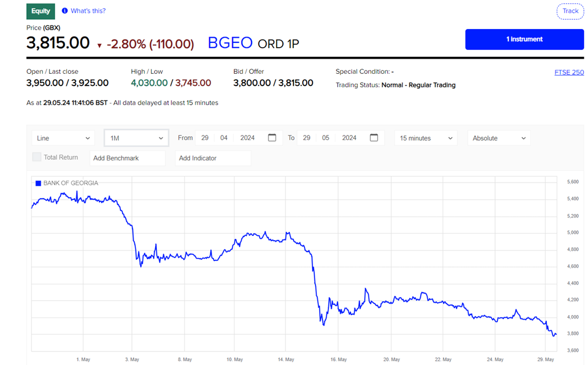Viewport: 588px width, 365px height.
Task: Select the Equity tab label
Action: click(41, 11)
